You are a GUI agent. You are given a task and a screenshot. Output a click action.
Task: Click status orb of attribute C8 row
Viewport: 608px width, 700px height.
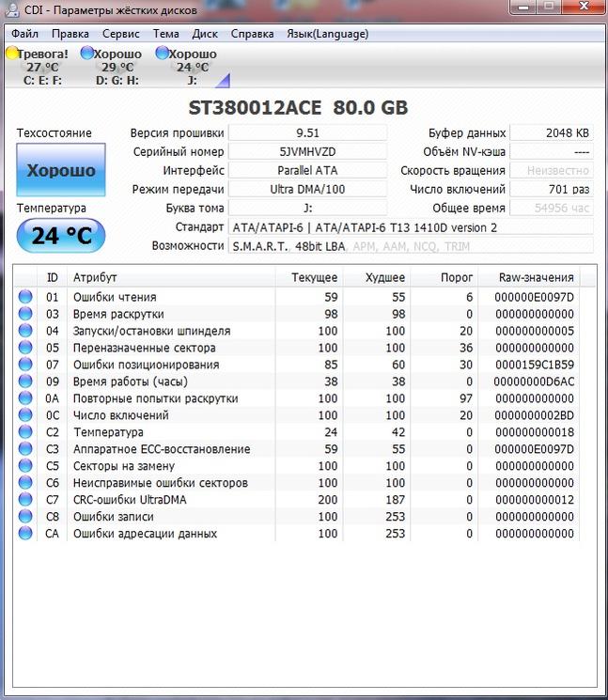click(25, 516)
